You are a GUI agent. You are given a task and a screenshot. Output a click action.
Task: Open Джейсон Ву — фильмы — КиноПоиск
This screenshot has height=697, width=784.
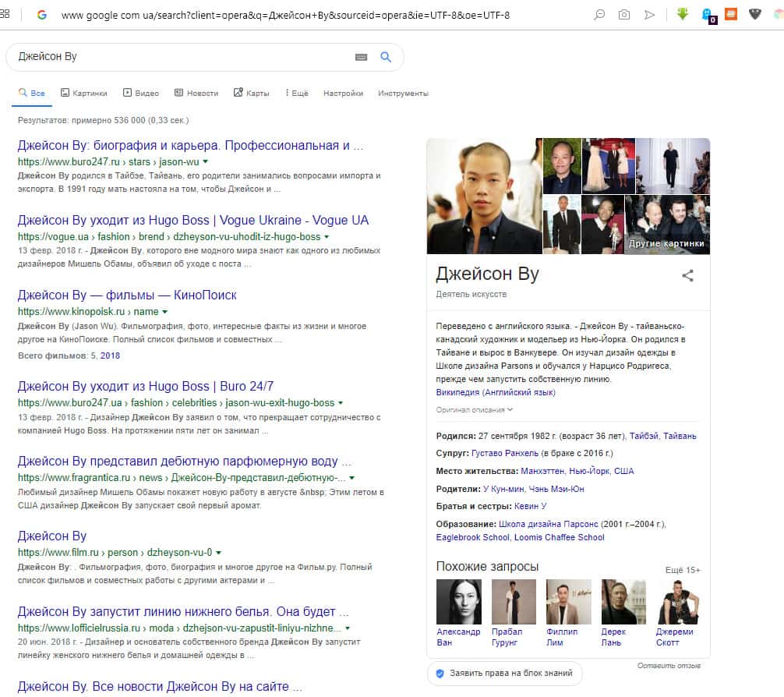point(127,295)
